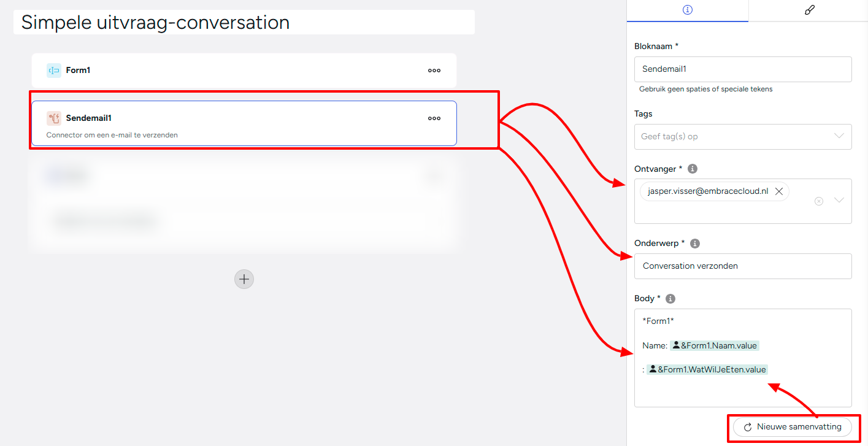868x446 pixels.
Task: Show info tooltip for Onderwerp
Action: click(695, 244)
